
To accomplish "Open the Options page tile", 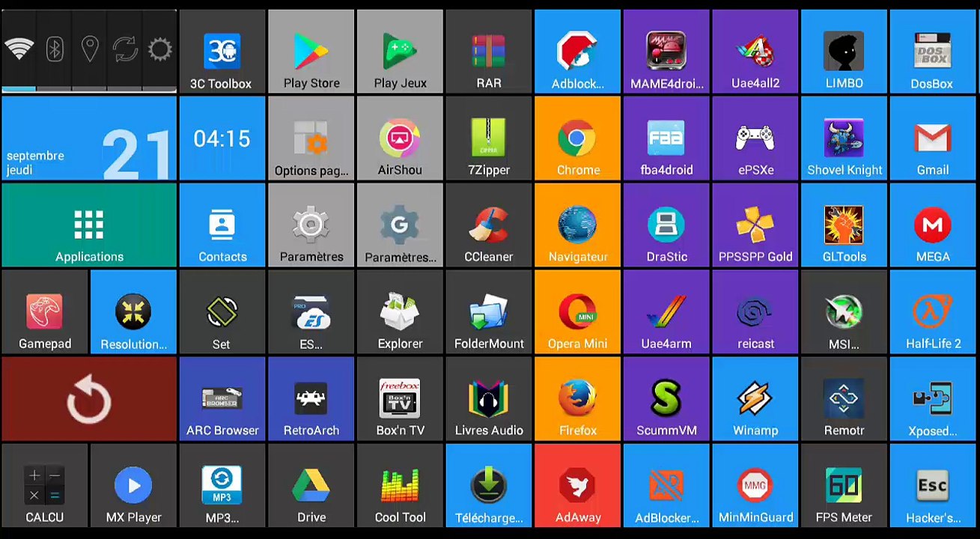I will (x=311, y=138).
